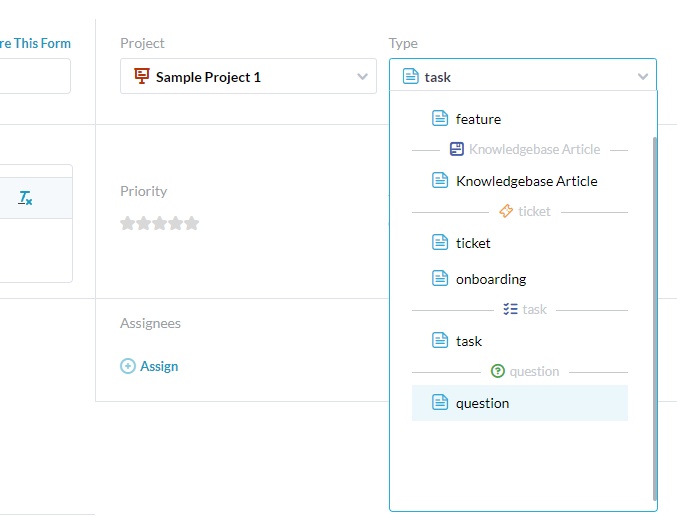Viewport: 677px width, 522px height.
Task: Click the document icon beside onboarding option
Action: pyautogui.click(x=440, y=279)
